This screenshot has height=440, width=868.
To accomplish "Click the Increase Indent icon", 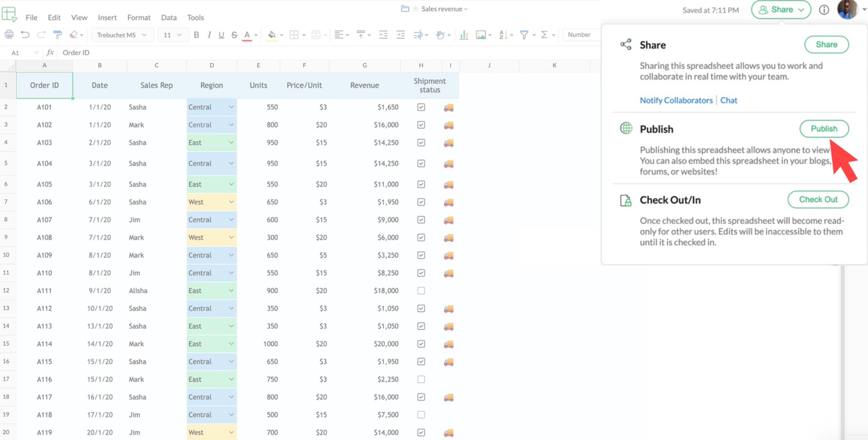I will [x=401, y=35].
